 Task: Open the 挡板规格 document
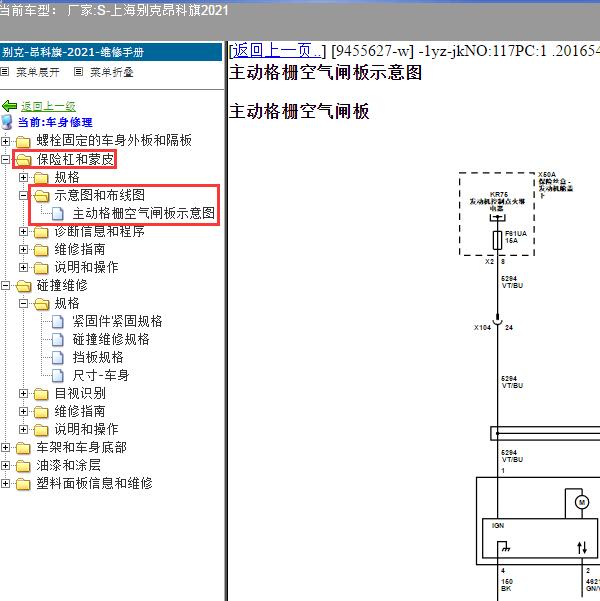click(x=98, y=357)
